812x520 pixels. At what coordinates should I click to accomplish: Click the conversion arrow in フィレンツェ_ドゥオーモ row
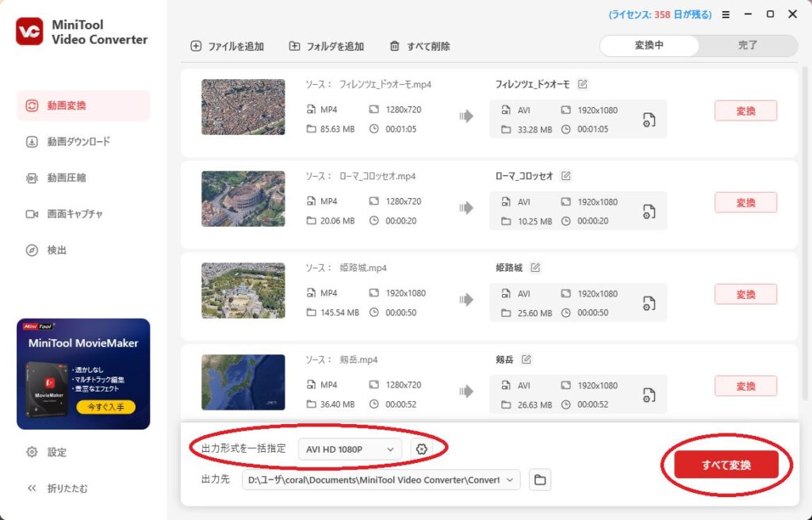466,116
